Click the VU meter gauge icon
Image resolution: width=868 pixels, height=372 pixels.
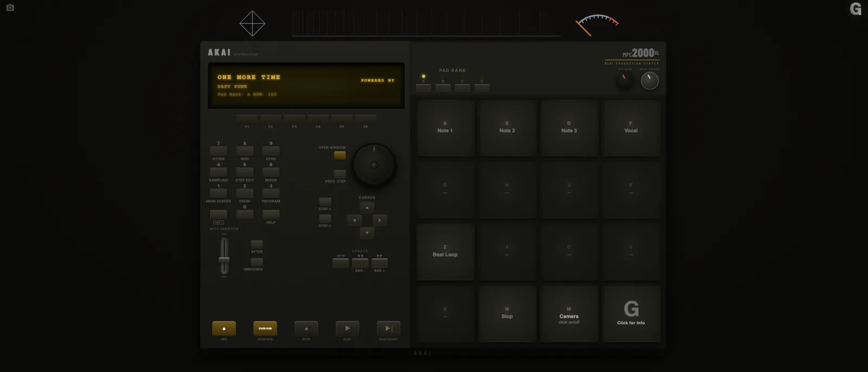pos(597,25)
